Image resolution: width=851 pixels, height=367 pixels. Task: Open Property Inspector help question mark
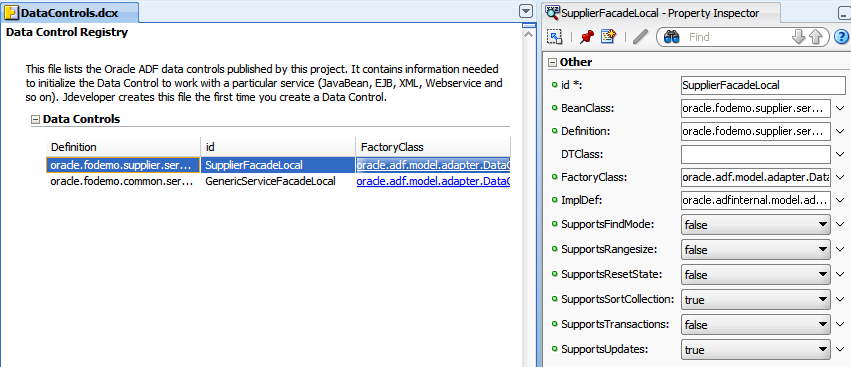tap(841, 37)
